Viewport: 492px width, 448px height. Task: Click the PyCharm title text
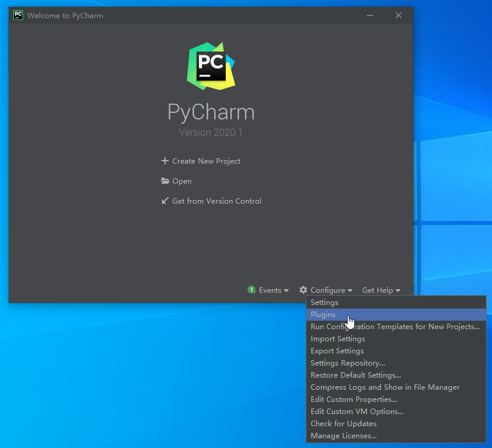point(211,112)
